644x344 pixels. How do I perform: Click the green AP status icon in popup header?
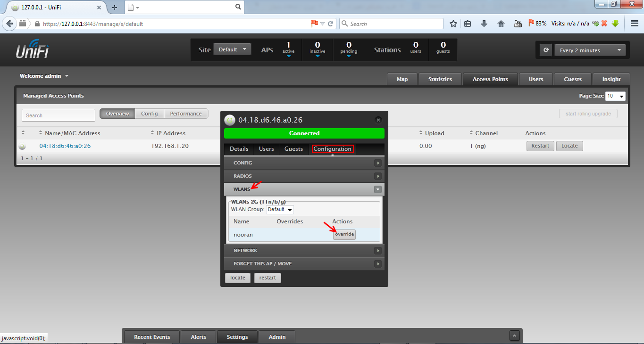(229, 120)
